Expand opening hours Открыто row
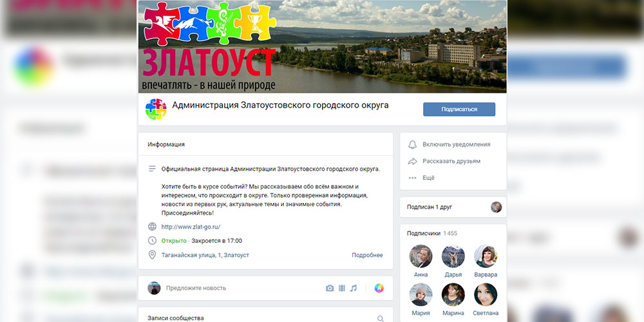Viewport: 644px width, 322px height. (202, 241)
